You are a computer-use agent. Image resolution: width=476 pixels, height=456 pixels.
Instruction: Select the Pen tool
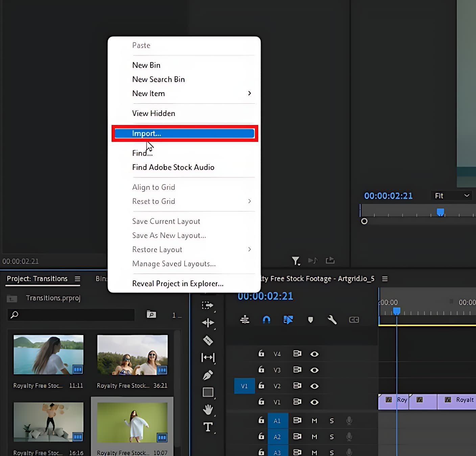[208, 375]
